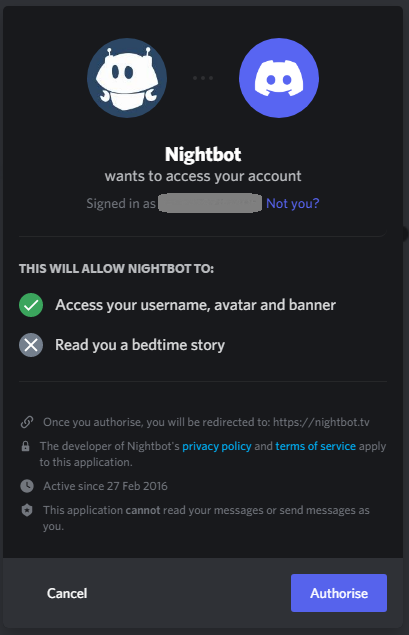
Task: Click the Nightbot robot avatar icon
Action: (x=127, y=78)
